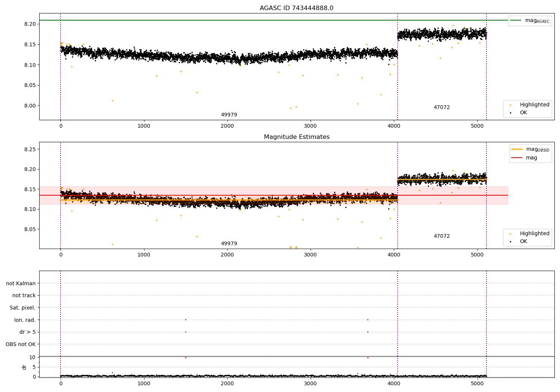Click the '5' tick on the dr axis
The height and width of the screenshot is (392, 560).
34,367
